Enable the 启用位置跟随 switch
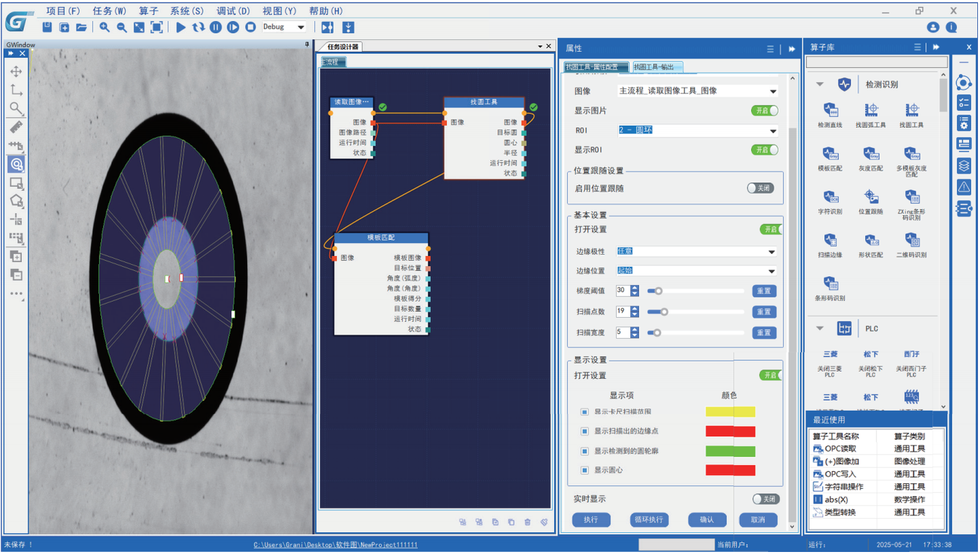Viewport: 980px width, 554px height. (x=760, y=188)
